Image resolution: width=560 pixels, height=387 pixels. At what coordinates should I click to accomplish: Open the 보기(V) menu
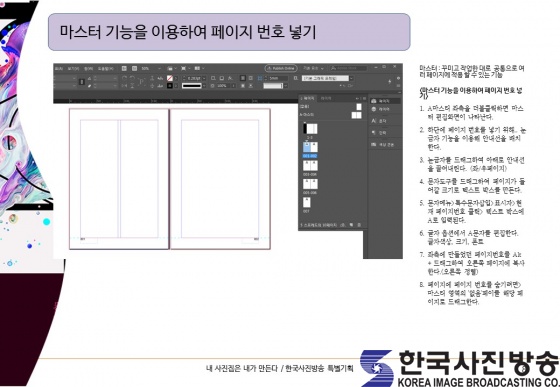(x=73, y=69)
